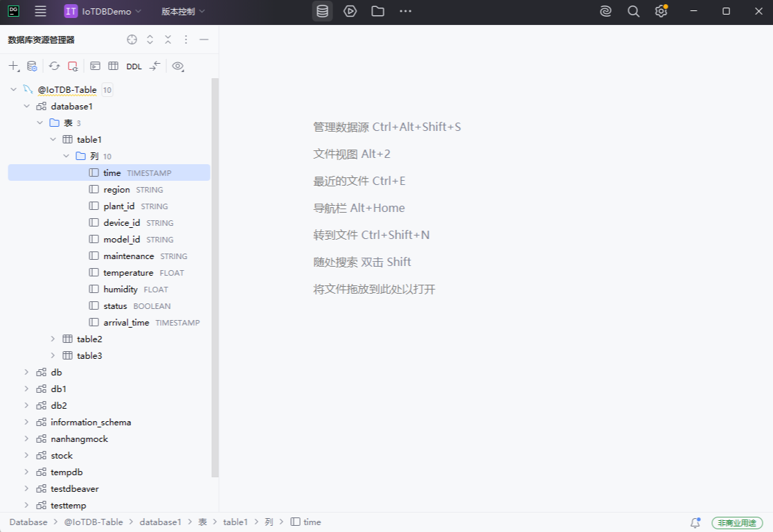773x532 pixels.
Task: Click the 管理数据源 shortcut link
Action: click(386, 127)
